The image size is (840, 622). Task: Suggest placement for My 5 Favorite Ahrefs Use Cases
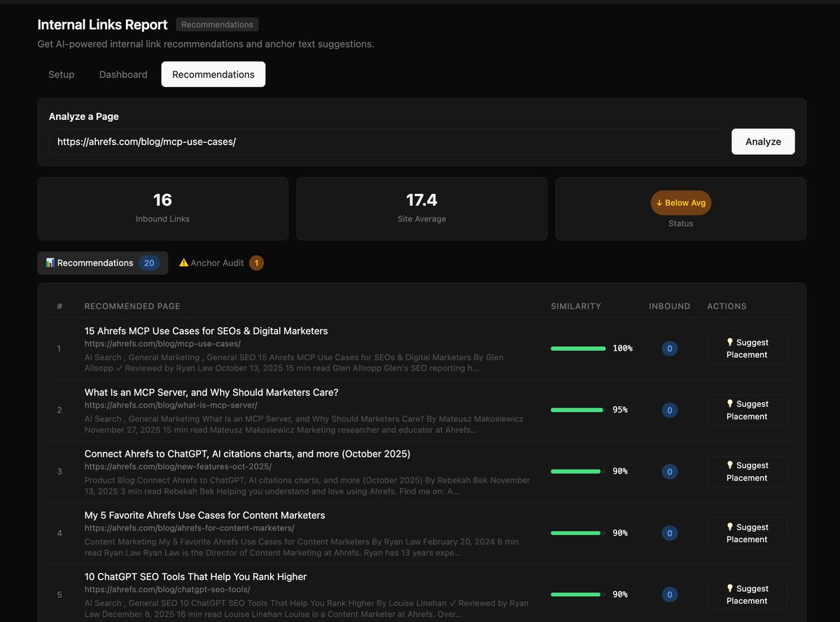pyautogui.click(x=747, y=533)
